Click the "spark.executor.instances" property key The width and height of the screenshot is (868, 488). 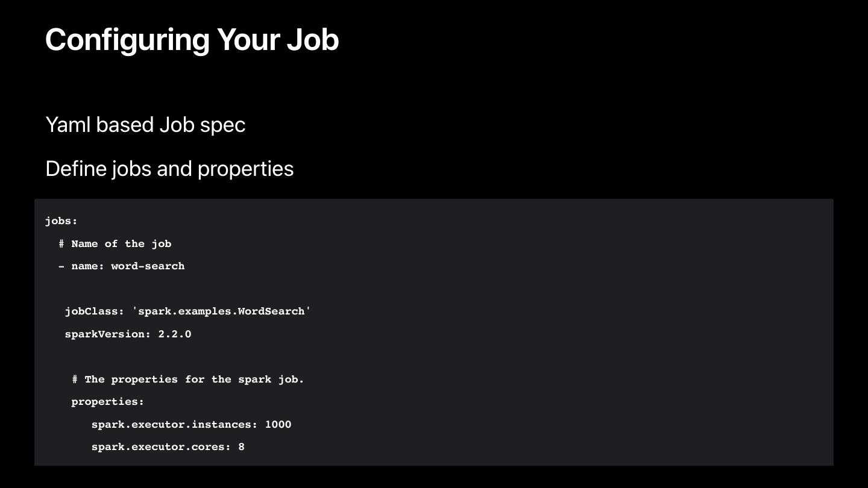pos(175,425)
